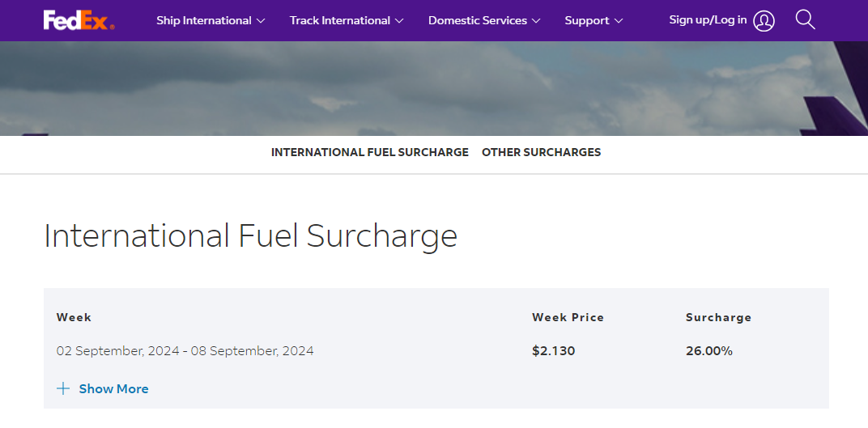Open the search magnifier icon
Image resolution: width=868 pixels, height=428 pixels.
pyautogui.click(x=806, y=20)
